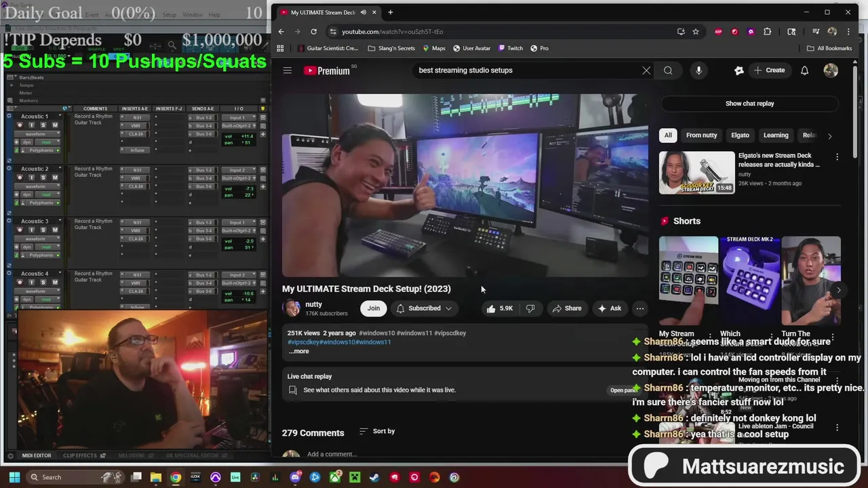Click the Ask button
868x488 pixels.
(x=609, y=308)
